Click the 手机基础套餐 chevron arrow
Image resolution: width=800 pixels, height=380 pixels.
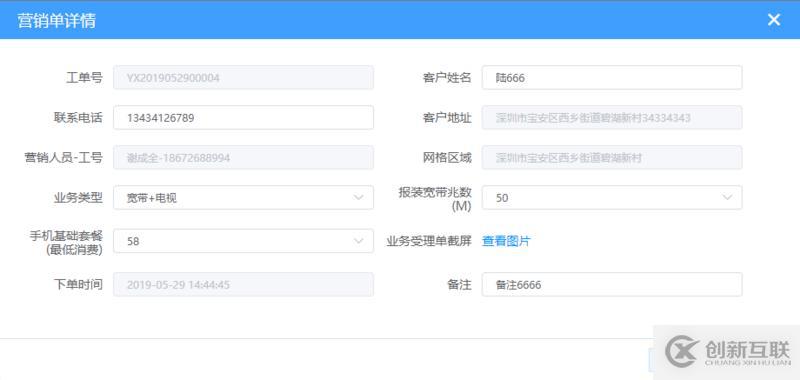pos(359,241)
